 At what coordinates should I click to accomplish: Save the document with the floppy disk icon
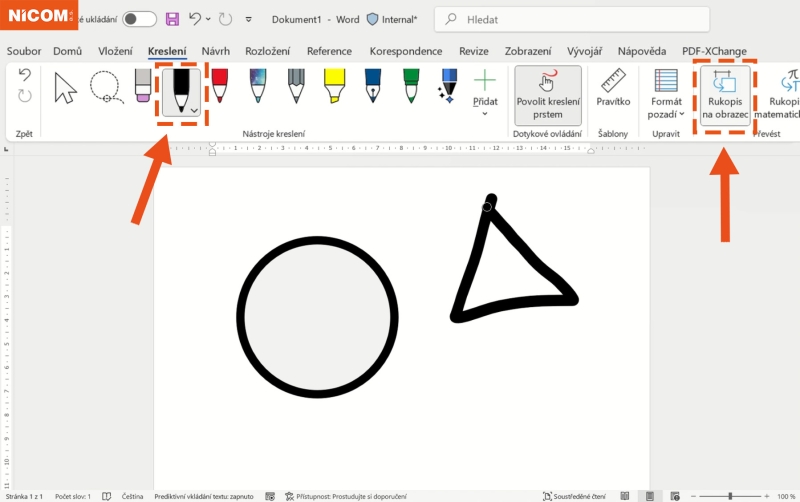[x=172, y=19]
